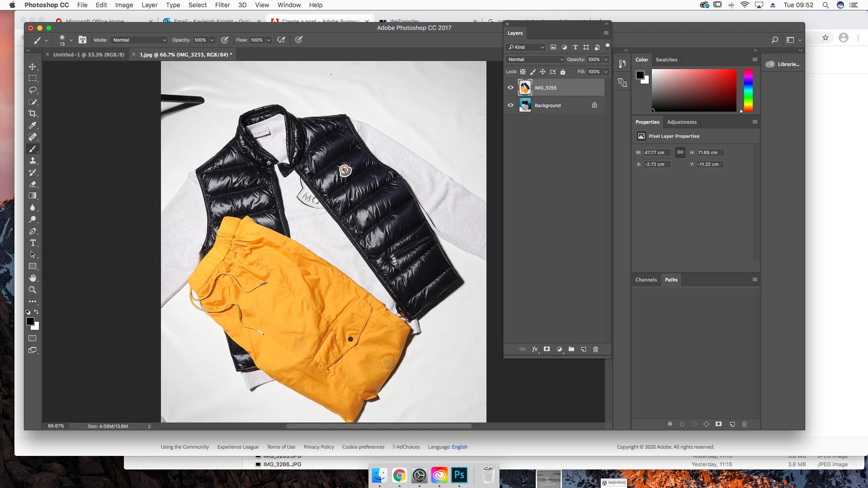Select the Horizontal Type tool
The image size is (868, 488).
[33, 243]
